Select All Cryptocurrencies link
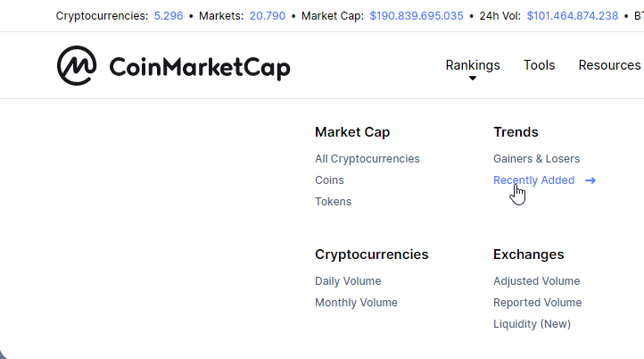The width and height of the screenshot is (644, 359). (367, 159)
